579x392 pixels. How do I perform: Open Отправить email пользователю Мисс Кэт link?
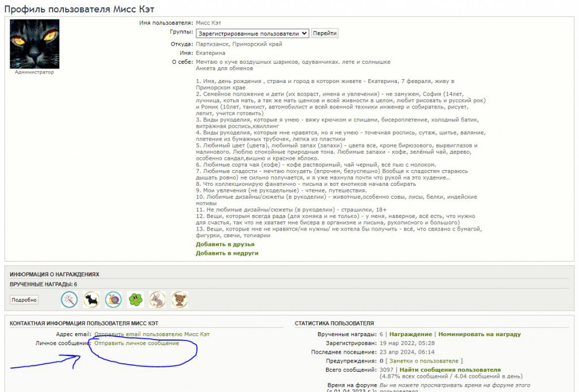coord(152,334)
